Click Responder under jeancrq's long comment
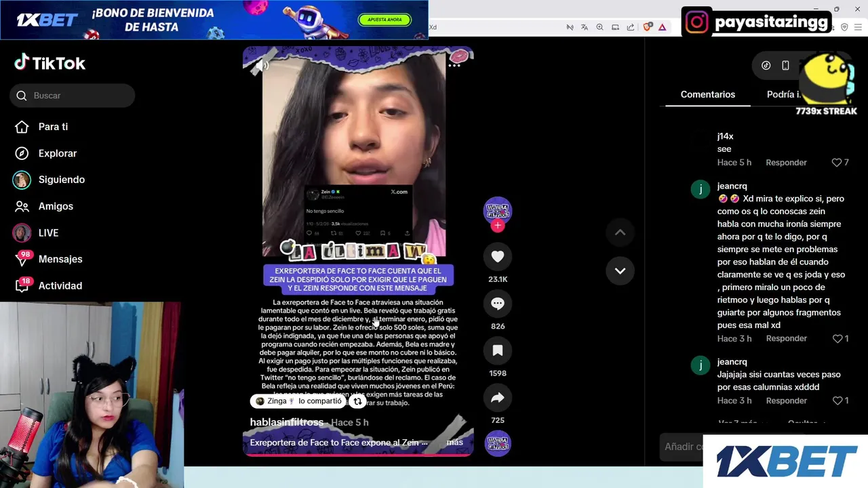868x488 pixels. [786, 338]
